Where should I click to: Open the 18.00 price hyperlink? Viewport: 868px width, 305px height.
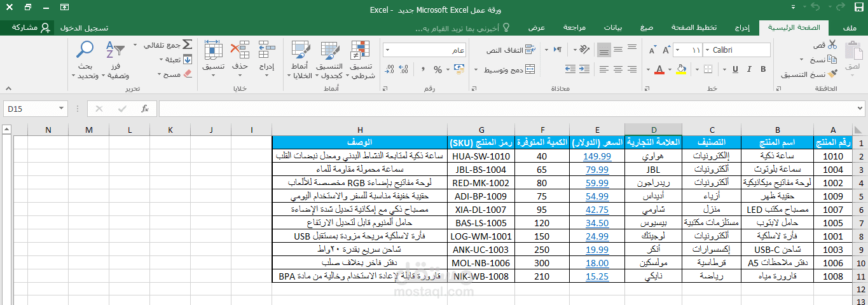pos(597,262)
